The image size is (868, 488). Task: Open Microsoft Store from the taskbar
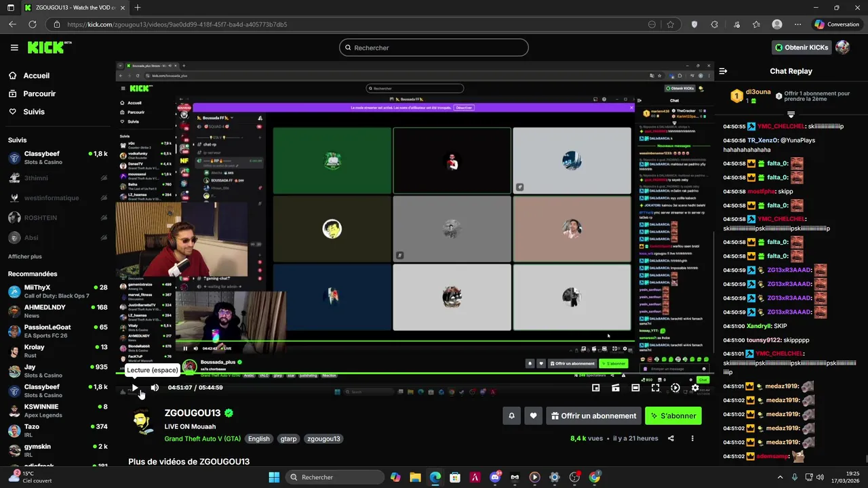tap(455, 477)
